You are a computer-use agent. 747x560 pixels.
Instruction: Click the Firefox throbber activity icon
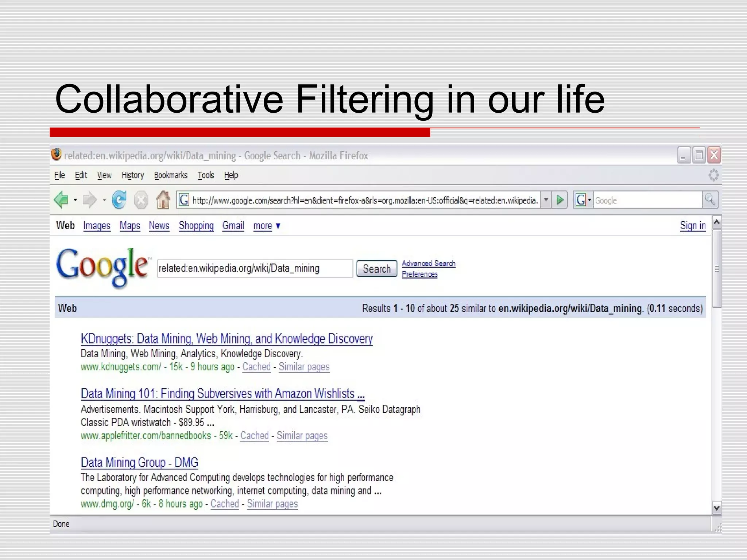[713, 175]
